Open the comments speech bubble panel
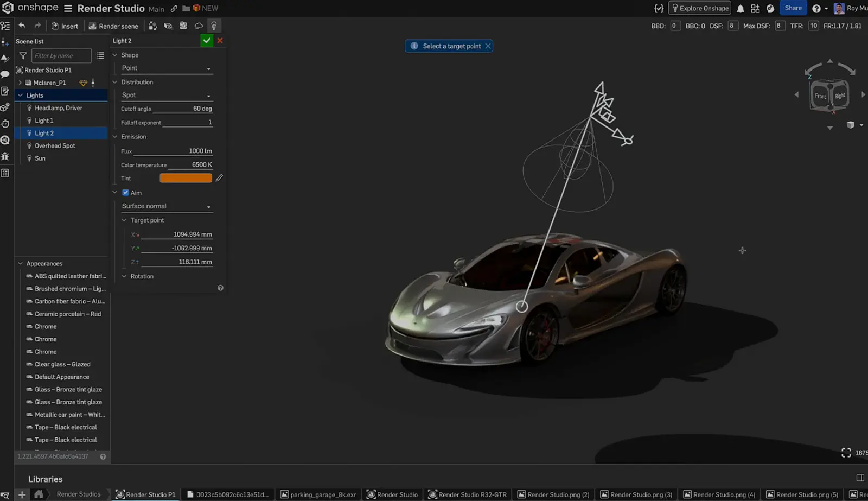The width and height of the screenshot is (868, 501). (x=5, y=74)
